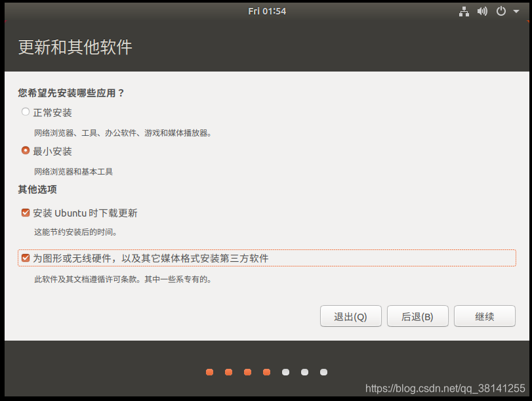Image resolution: width=532 pixels, height=401 pixels.
Task: Click the 更新和其他软件 title header
Action: coord(75,48)
